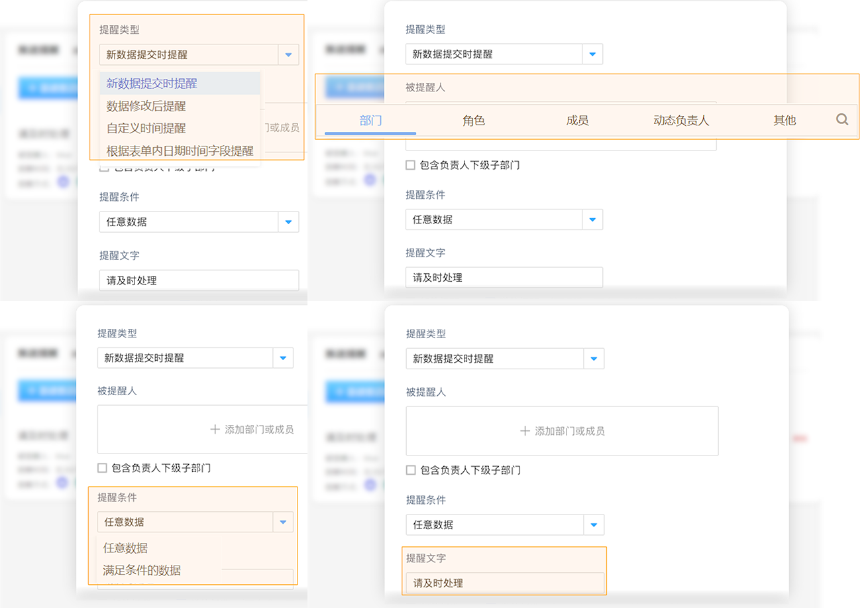Click the search magnifier icon beside 其他 tab
Screen dimensions: 868x608
click(842, 119)
